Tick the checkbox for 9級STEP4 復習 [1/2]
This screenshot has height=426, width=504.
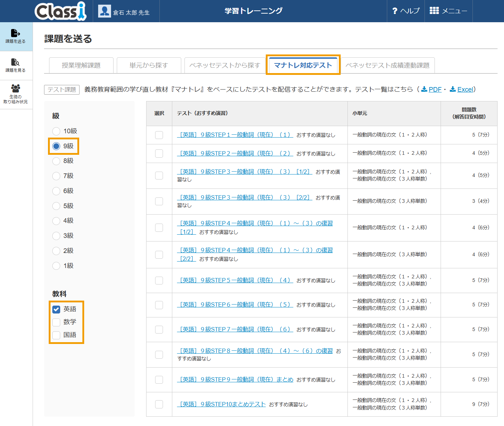tap(159, 228)
